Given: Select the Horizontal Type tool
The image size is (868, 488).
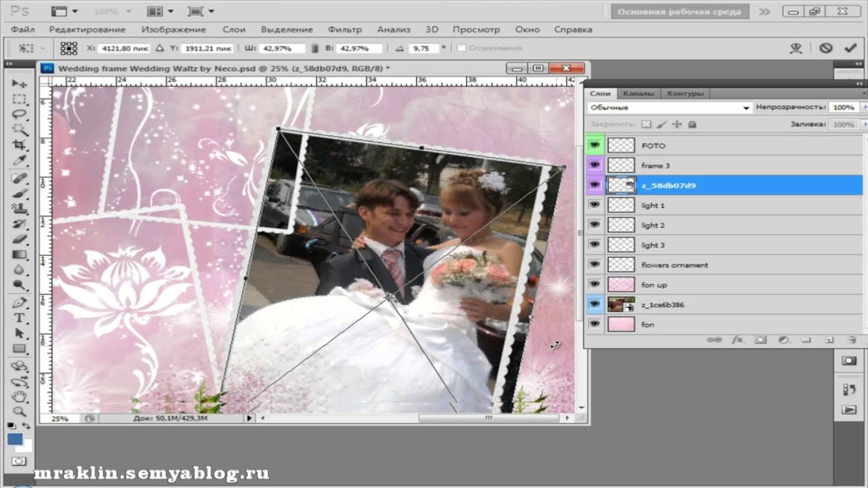Looking at the screenshot, I should point(19,318).
